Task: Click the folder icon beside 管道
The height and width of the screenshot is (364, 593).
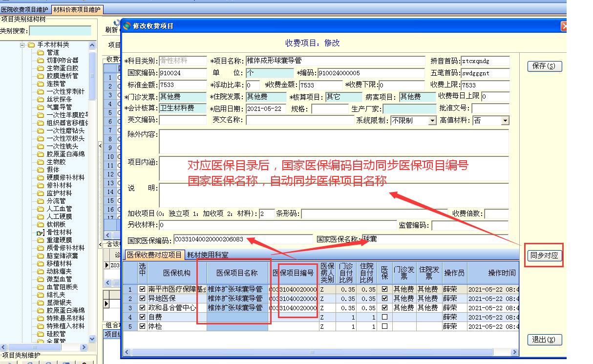Action: (x=41, y=53)
